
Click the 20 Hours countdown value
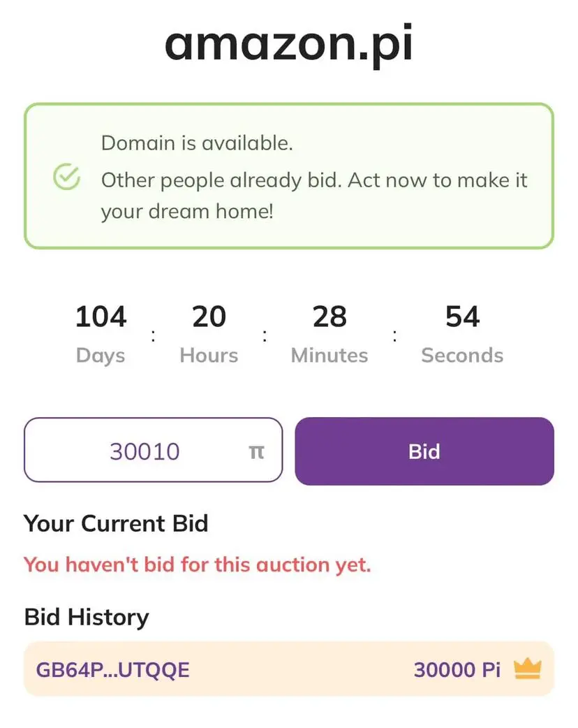[209, 316]
